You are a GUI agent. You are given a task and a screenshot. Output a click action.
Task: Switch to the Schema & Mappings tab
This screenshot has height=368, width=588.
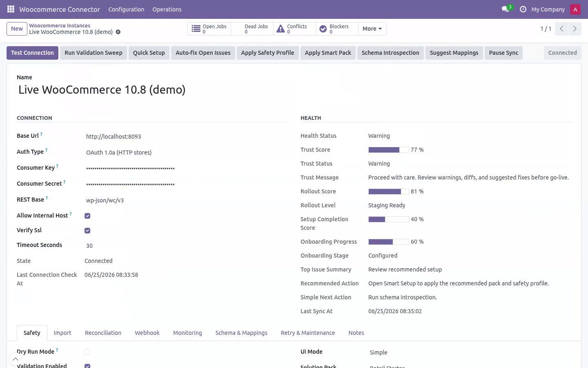pyautogui.click(x=241, y=333)
